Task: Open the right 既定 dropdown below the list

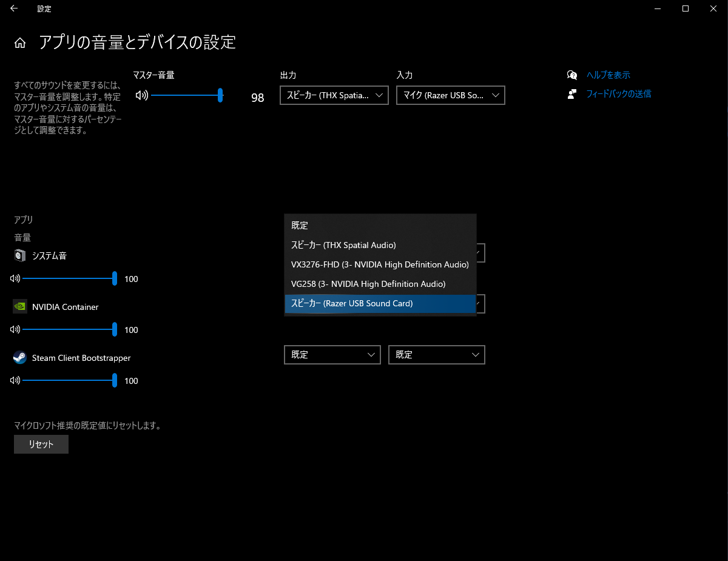Action: (436, 355)
